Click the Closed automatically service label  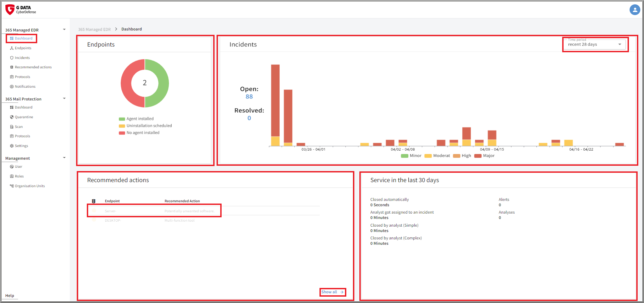390,200
